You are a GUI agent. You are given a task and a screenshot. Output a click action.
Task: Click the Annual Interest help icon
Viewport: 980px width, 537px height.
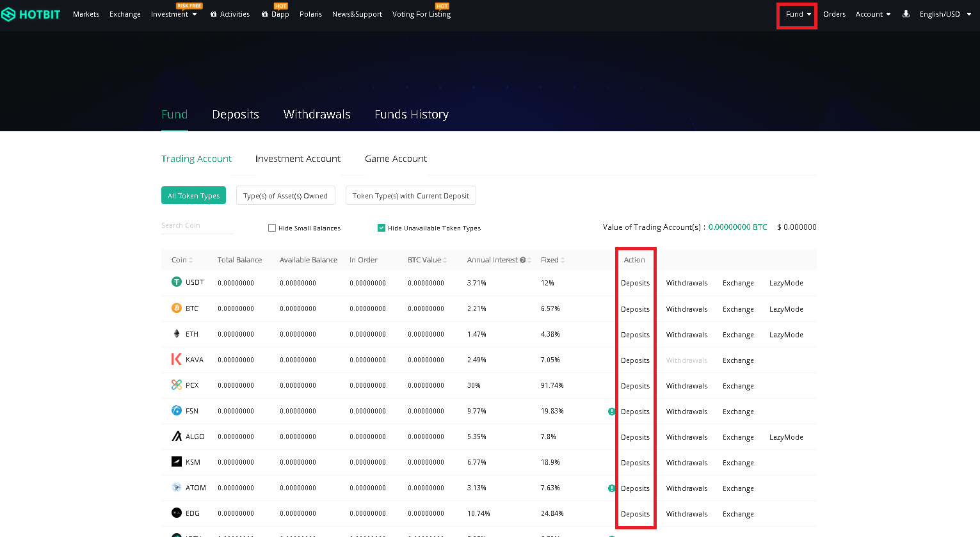coord(523,260)
